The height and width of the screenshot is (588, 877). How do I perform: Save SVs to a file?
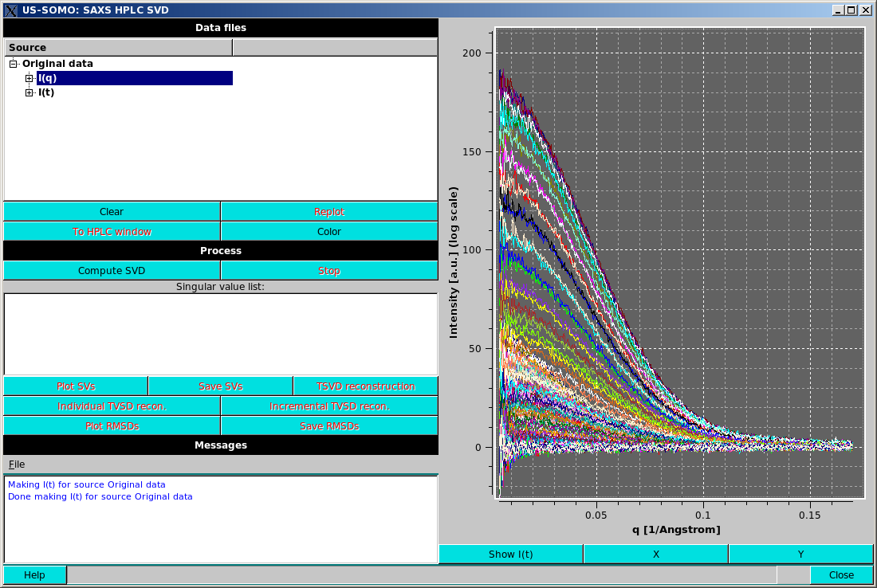pyautogui.click(x=220, y=386)
